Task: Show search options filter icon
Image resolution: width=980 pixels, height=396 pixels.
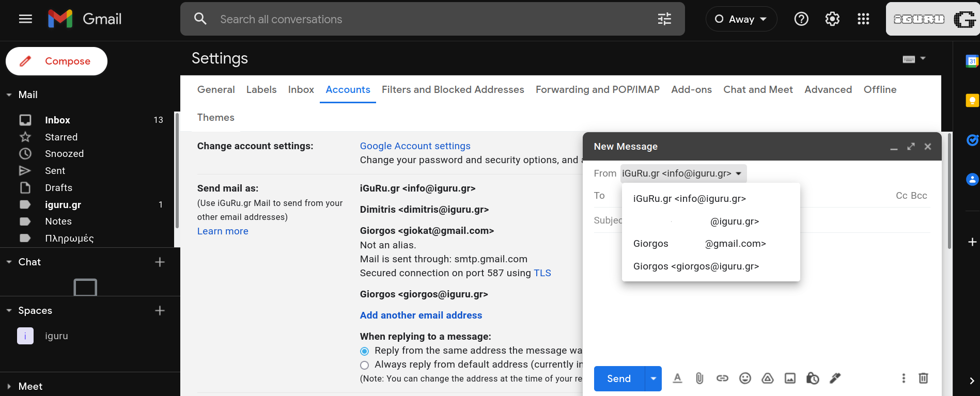Action: 664,19
